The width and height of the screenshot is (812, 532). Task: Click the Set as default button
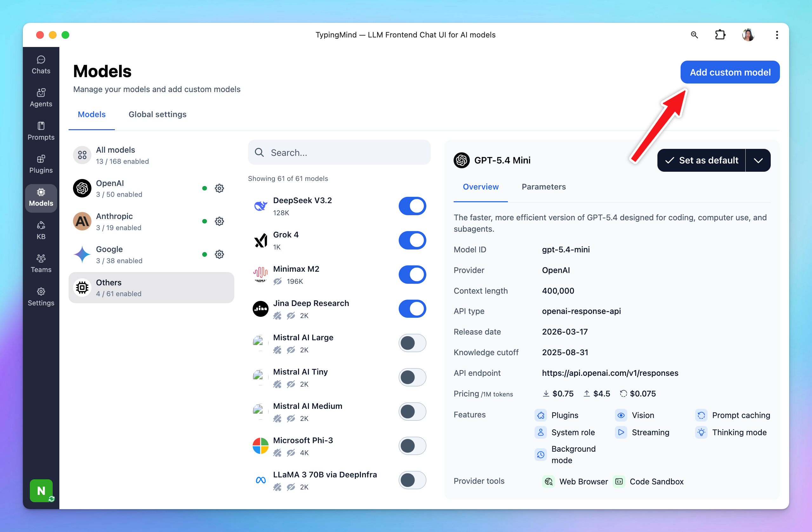tap(702, 160)
